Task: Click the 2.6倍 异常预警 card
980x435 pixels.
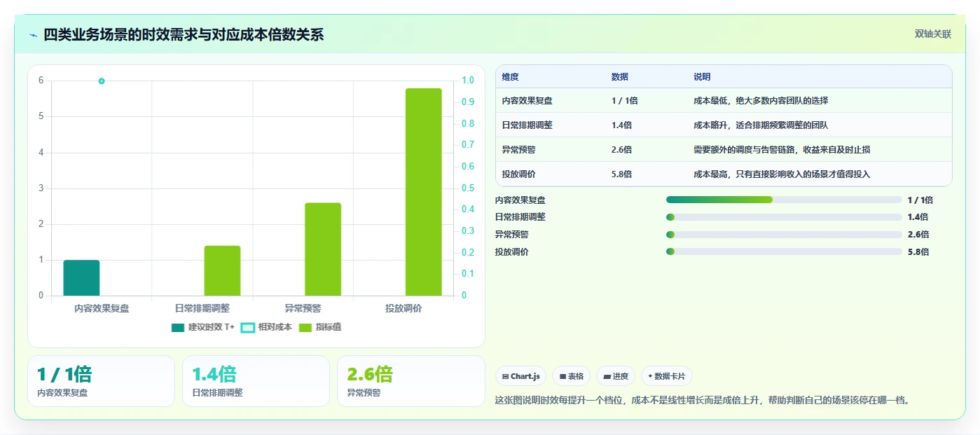Action: [410, 381]
